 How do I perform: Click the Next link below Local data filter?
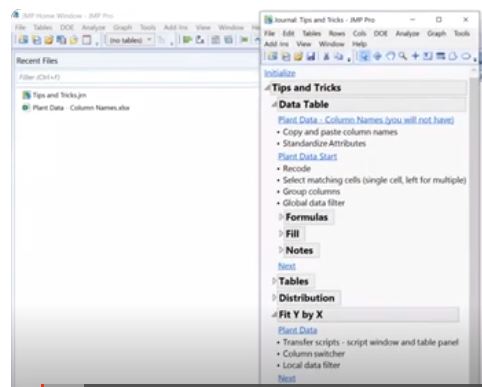(287, 378)
